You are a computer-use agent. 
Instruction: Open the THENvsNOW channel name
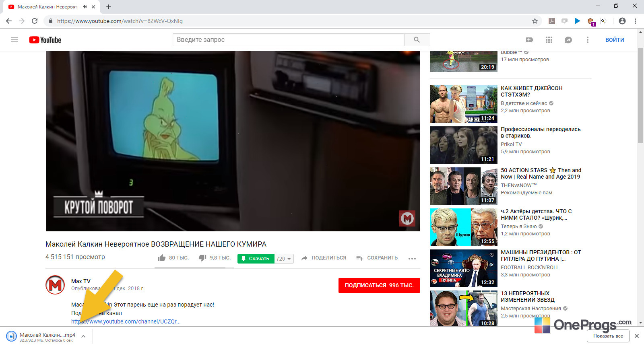[x=519, y=185]
